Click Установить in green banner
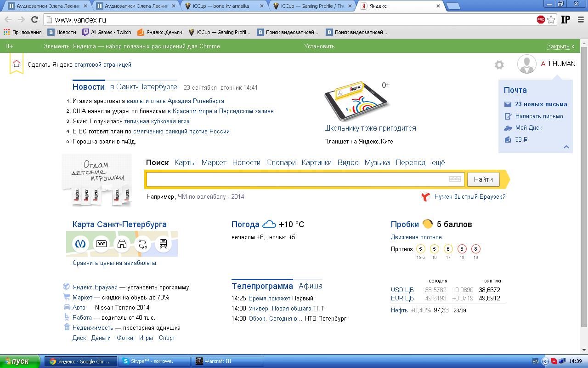The image size is (588, 368). tap(319, 46)
